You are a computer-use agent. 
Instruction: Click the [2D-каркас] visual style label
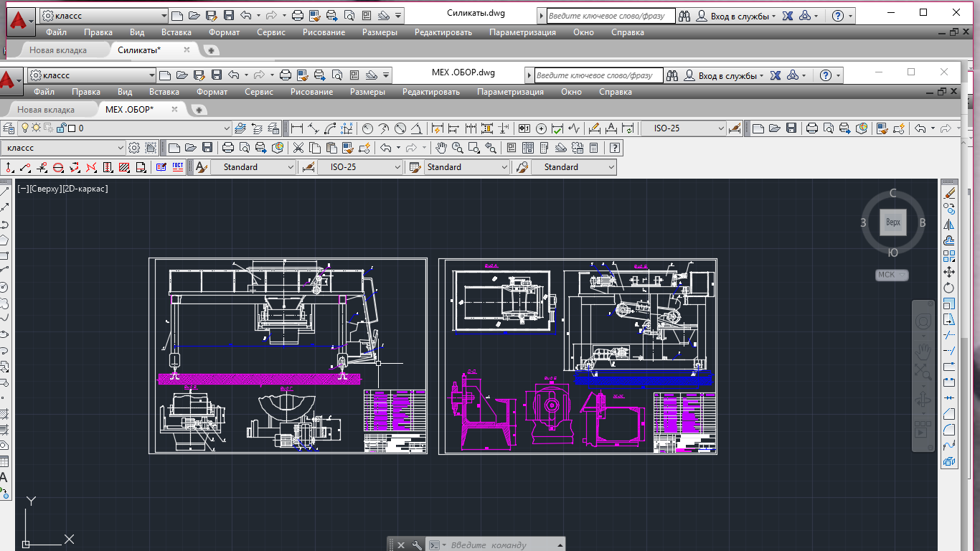[85, 189]
